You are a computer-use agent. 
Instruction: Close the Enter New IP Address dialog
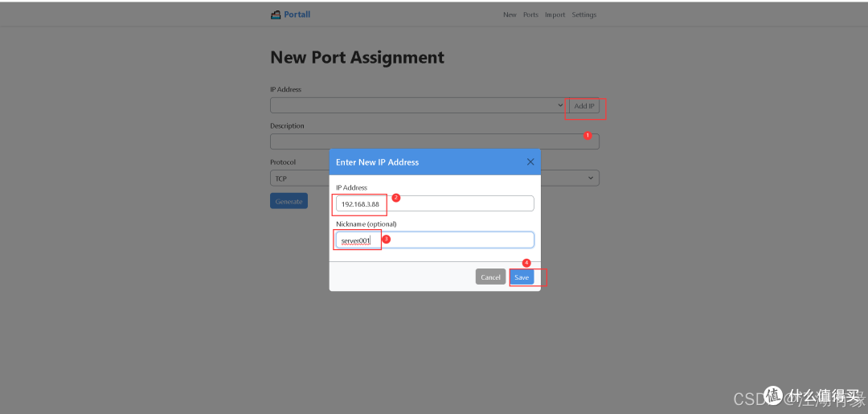pos(530,162)
